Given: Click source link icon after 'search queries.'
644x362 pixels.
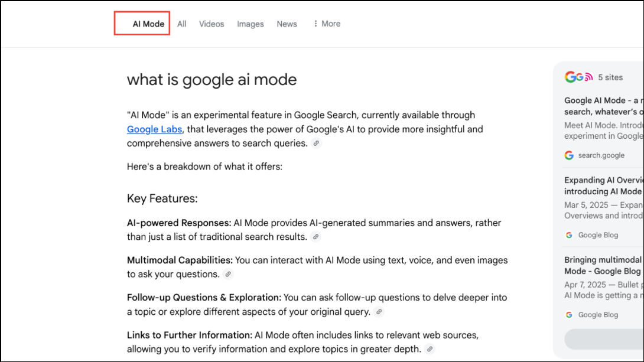Looking at the screenshot, I should click(316, 144).
